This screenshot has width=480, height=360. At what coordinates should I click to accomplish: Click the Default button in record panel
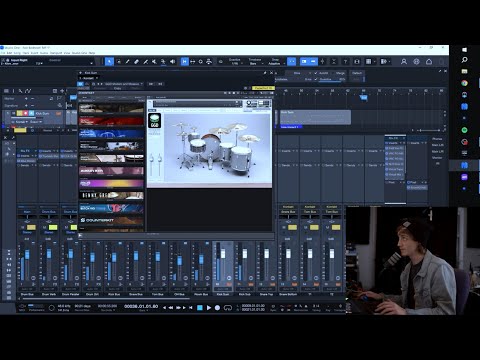pos(357,73)
